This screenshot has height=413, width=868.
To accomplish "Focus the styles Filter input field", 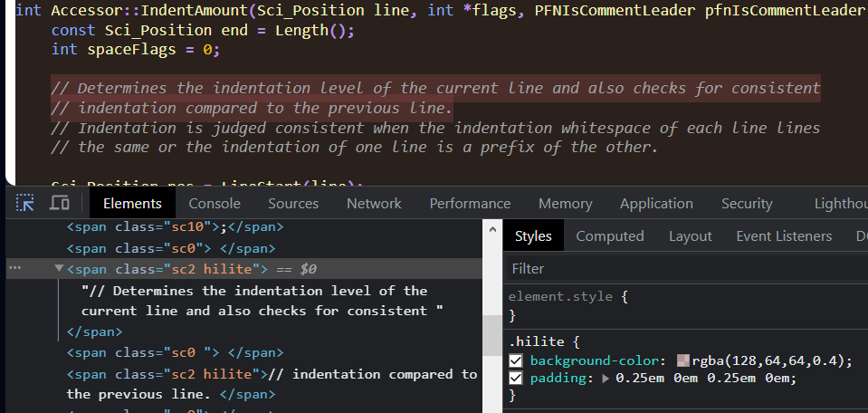I will [x=686, y=269].
